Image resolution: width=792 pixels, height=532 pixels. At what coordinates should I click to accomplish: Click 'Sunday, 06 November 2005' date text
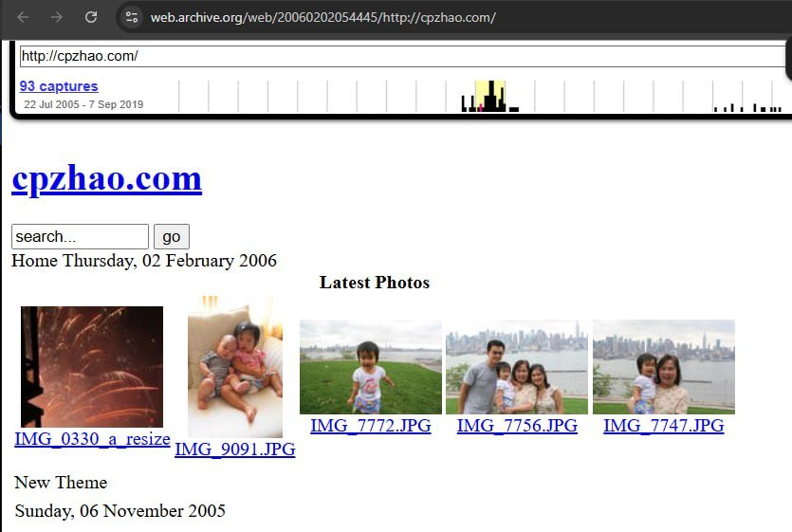click(x=120, y=511)
